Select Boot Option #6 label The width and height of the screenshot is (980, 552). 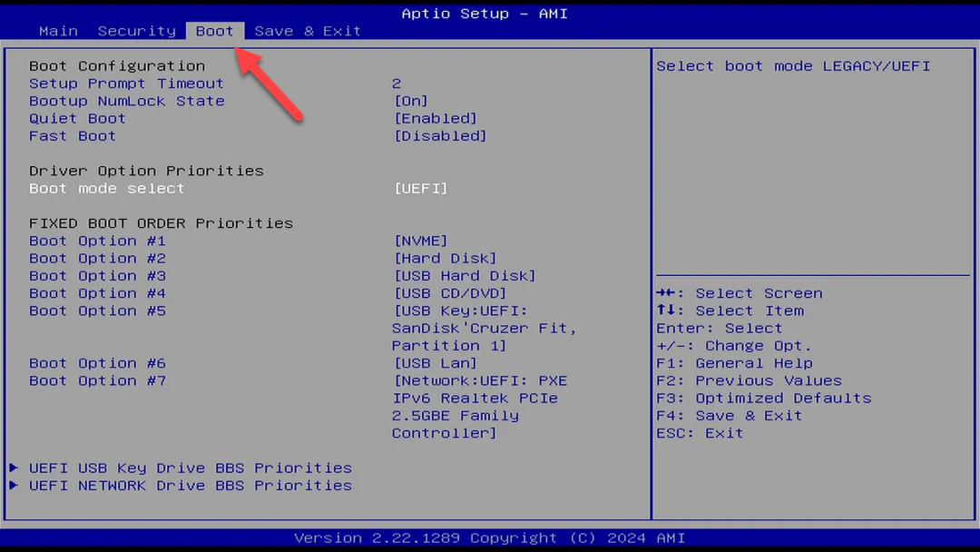pos(97,363)
